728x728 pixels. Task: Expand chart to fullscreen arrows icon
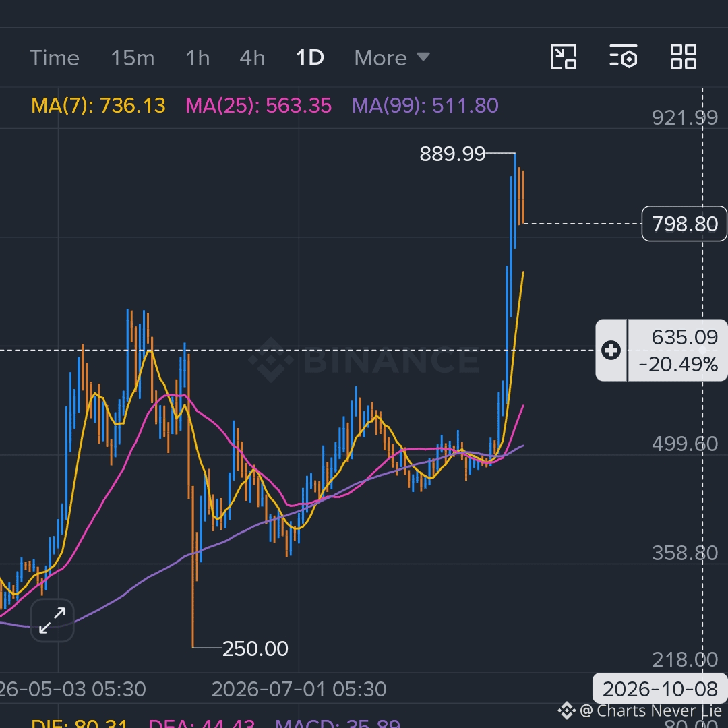[x=52, y=620]
